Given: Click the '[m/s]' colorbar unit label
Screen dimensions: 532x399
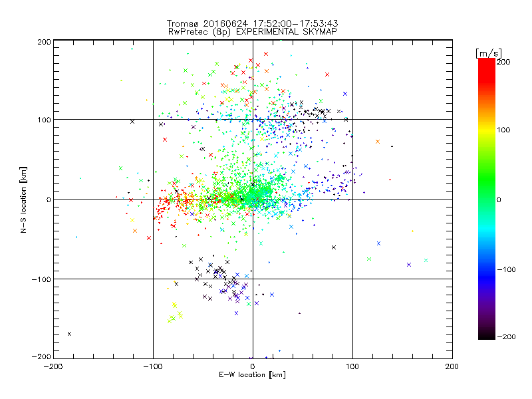Looking at the screenshot, I should tap(489, 53).
